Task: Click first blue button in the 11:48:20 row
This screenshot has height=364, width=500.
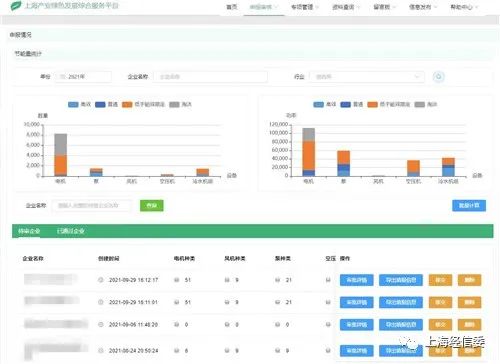Action: pyautogui.click(x=356, y=325)
